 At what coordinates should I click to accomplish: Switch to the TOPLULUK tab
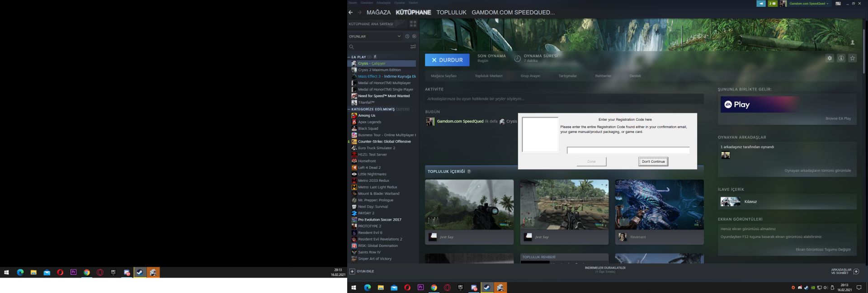coord(451,13)
